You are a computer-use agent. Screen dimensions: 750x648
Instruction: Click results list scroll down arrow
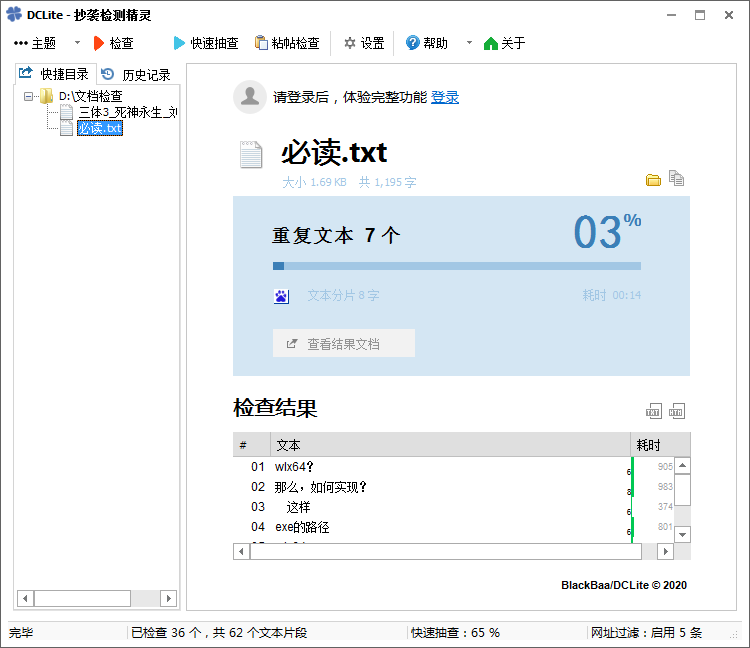click(x=683, y=534)
